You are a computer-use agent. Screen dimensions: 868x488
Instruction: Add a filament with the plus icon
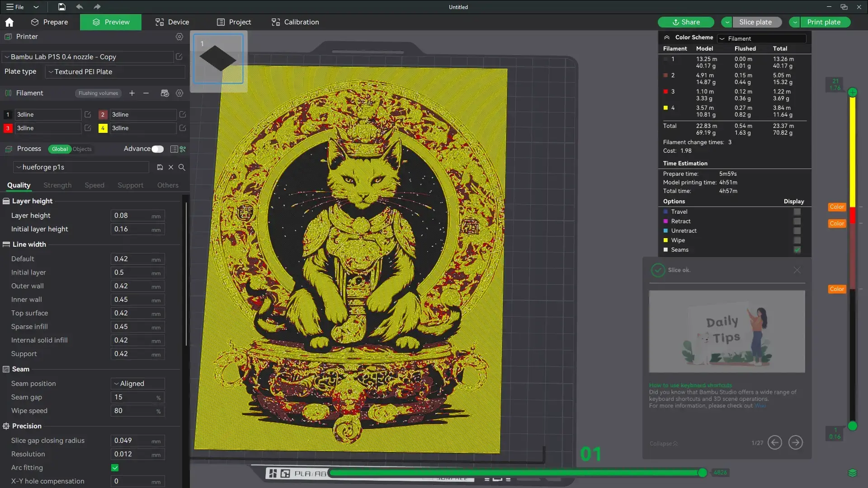pos(132,93)
